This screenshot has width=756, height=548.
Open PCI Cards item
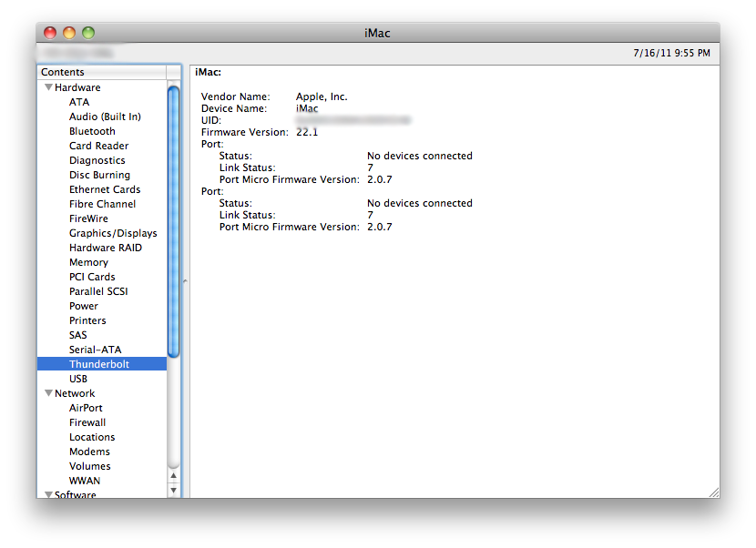coord(92,277)
